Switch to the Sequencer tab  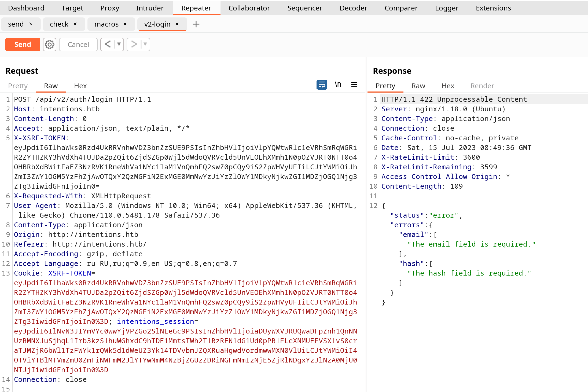305,8
